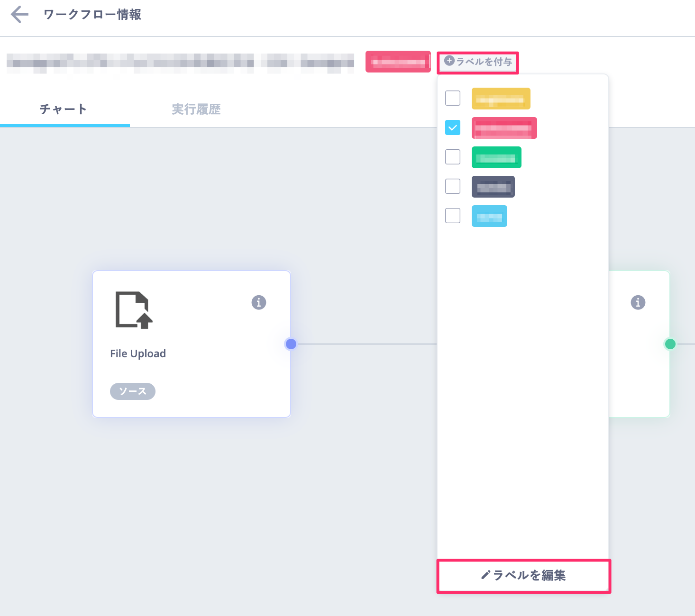The height and width of the screenshot is (616, 695).
Task: Click the File Upload node icon
Action: point(133,310)
